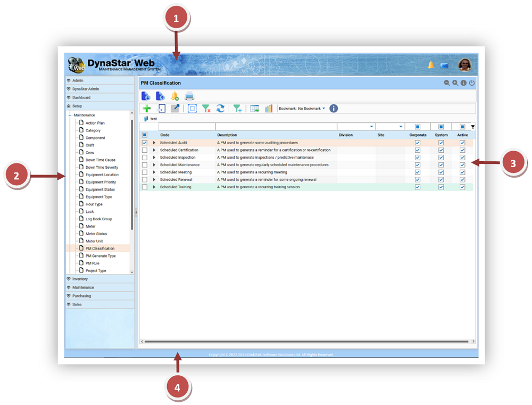Open the Bookmark dropdown
The width and height of the screenshot is (532, 405).
[x=312, y=109]
